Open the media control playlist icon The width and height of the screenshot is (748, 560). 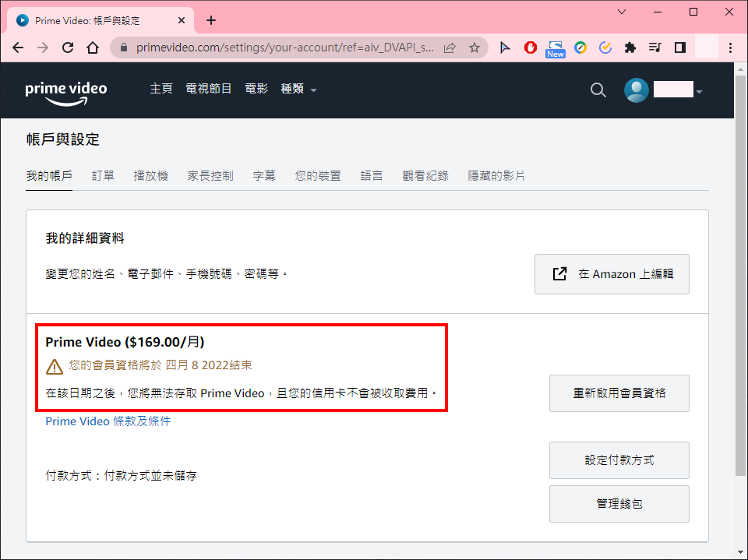[655, 48]
